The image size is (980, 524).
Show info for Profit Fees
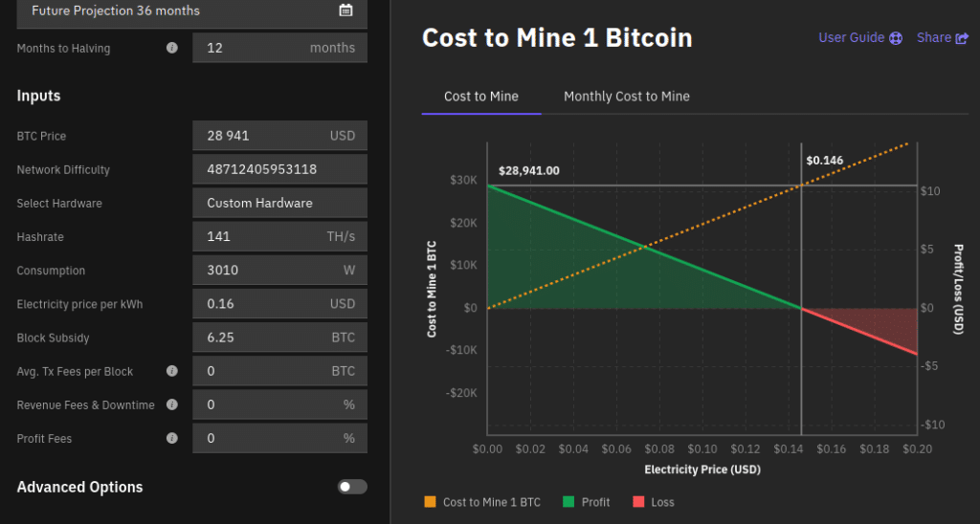click(172, 439)
